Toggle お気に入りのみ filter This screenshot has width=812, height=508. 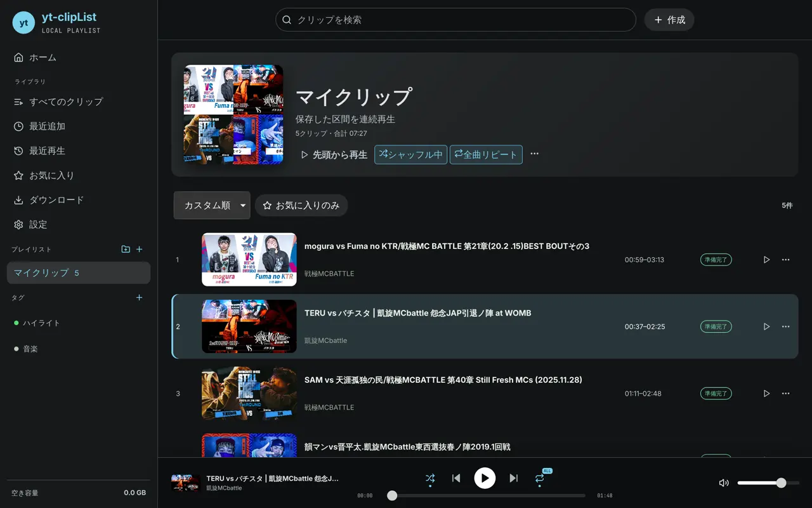pos(301,206)
